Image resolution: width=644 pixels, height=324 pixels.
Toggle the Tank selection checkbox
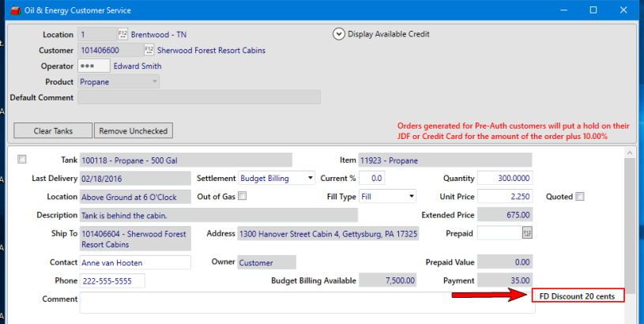point(22,160)
